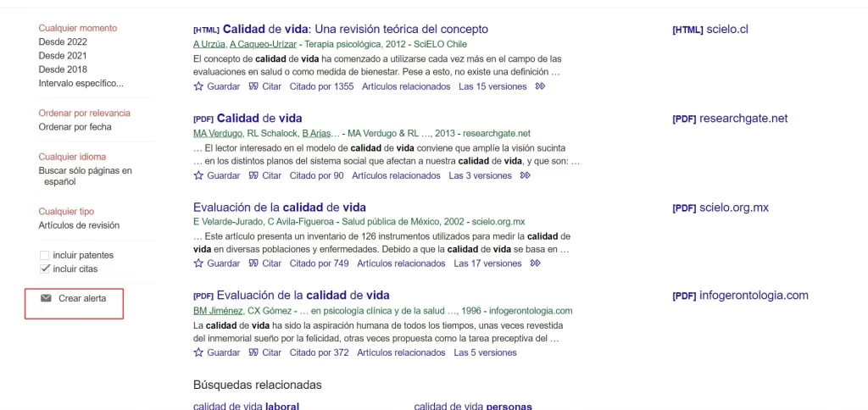This screenshot has height=410, width=868.
Task: Select 'Cualquier momento' time filter
Action: [x=78, y=28]
